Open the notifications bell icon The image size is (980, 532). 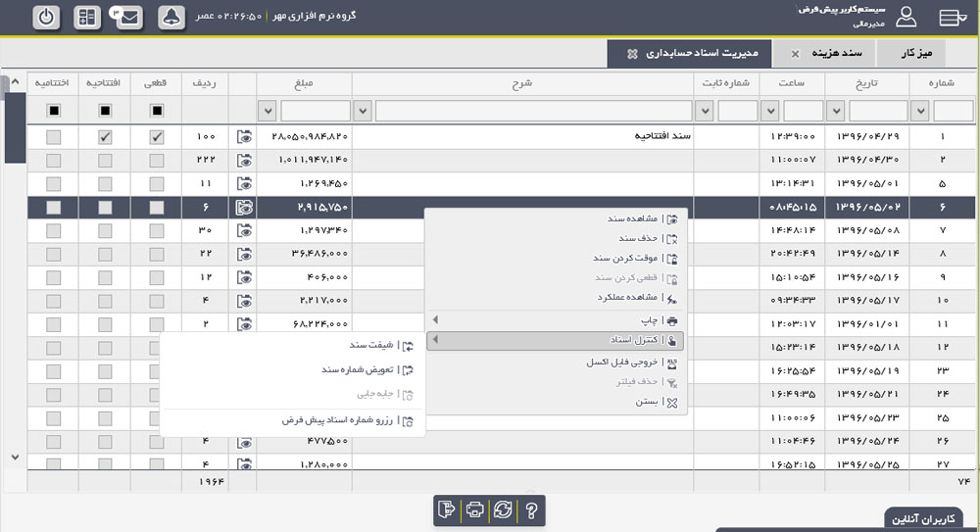tap(171, 18)
